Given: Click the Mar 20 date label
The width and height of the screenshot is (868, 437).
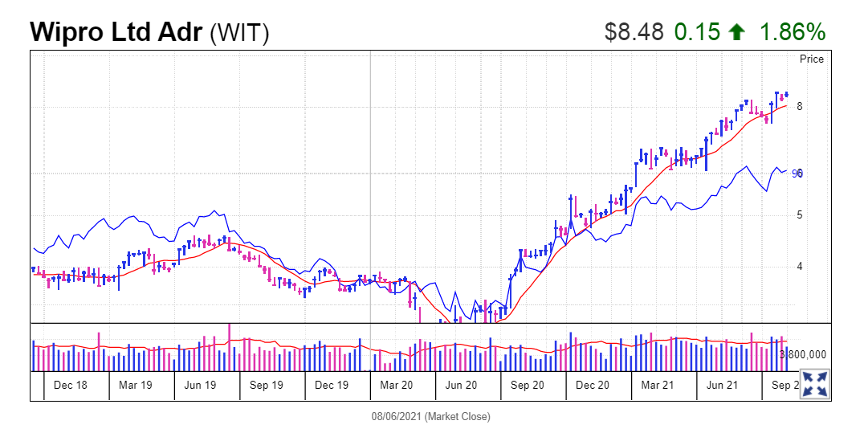Looking at the screenshot, I should point(397,385).
